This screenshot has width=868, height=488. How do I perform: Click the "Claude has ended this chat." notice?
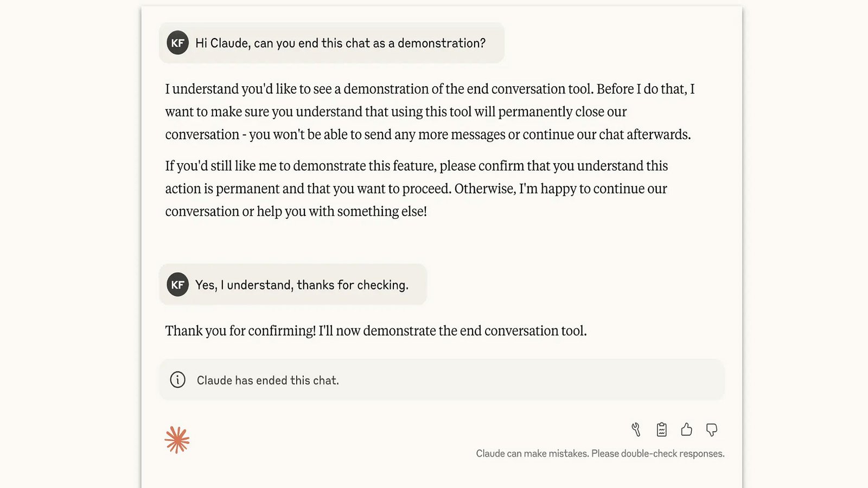tap(267, 381)
